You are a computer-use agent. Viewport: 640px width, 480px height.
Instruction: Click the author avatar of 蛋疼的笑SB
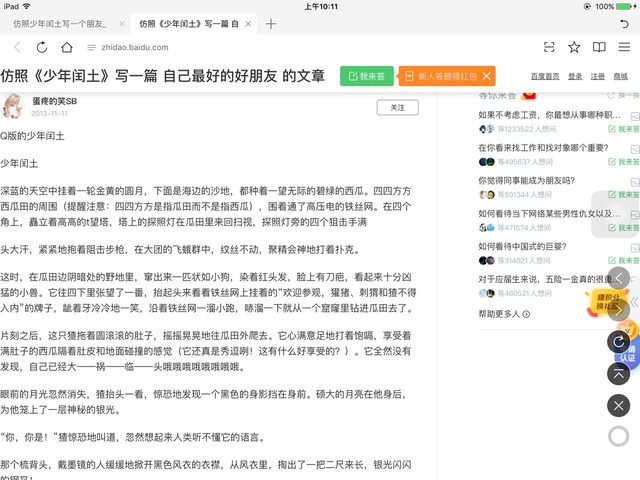(x=14, y=107)
